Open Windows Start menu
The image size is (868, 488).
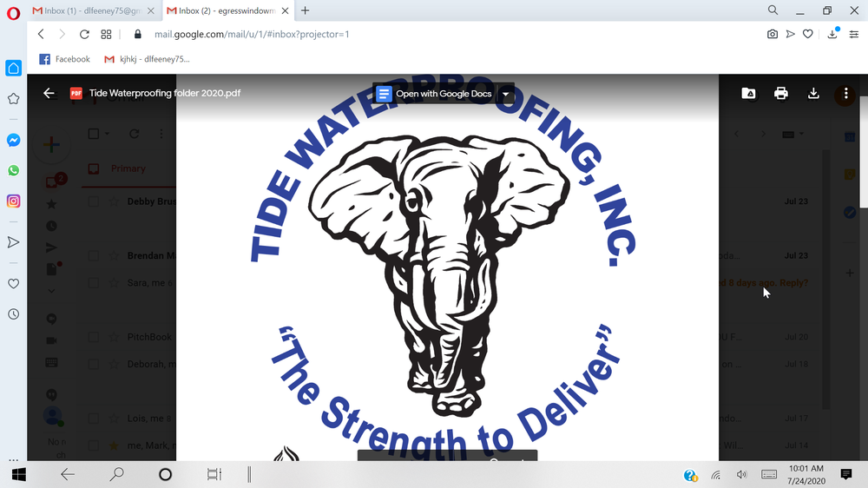point(19,475)
